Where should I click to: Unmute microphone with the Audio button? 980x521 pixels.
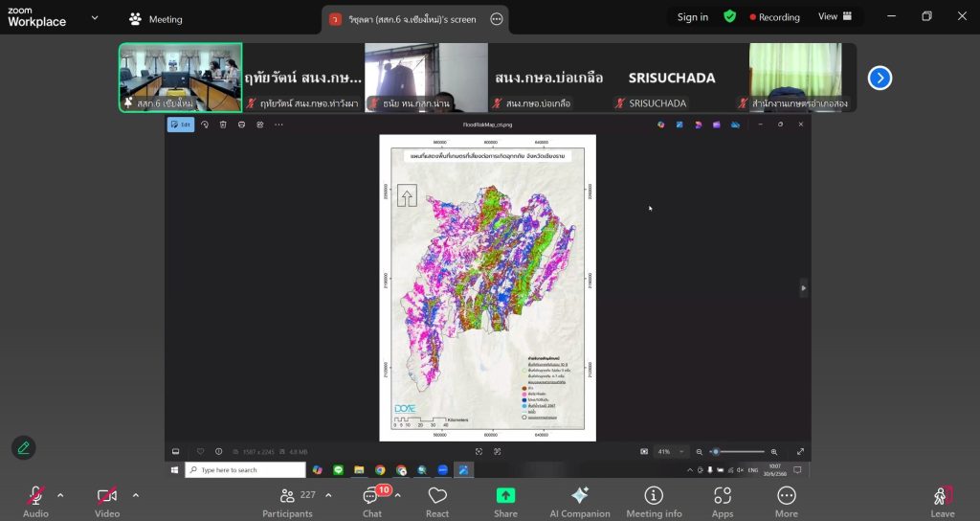tap(35, 500)
